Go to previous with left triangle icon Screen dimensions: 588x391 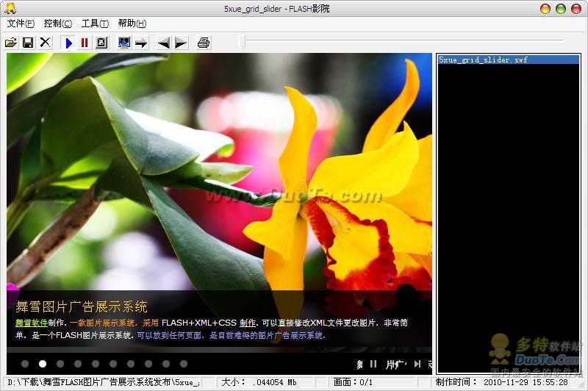(163, 43)
